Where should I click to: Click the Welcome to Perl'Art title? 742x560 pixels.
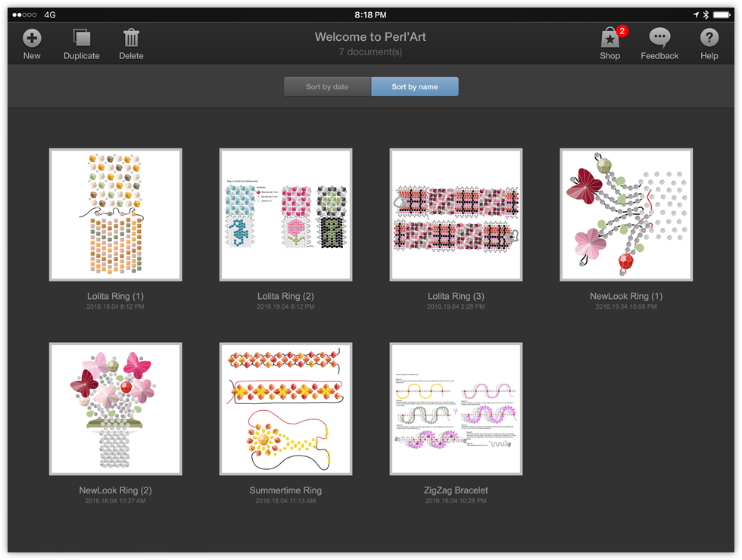(x=370, y=37)
